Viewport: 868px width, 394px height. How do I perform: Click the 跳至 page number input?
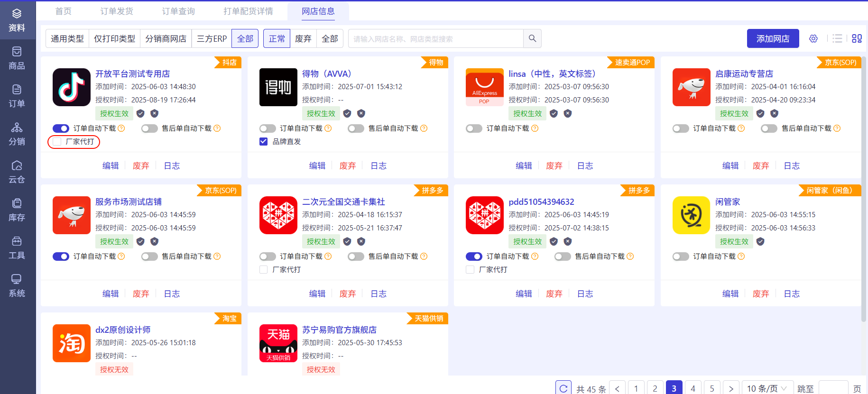(833, 388)
